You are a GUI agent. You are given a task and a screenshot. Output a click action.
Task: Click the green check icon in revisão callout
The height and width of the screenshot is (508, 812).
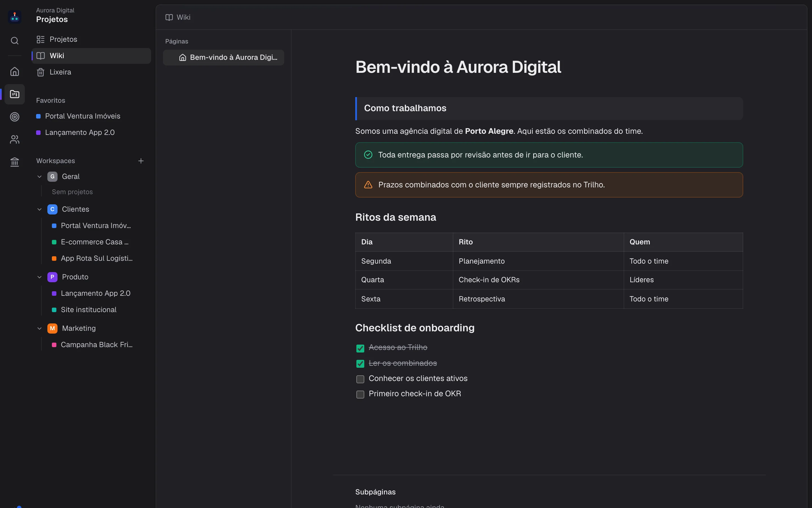[x=368, y=155]
